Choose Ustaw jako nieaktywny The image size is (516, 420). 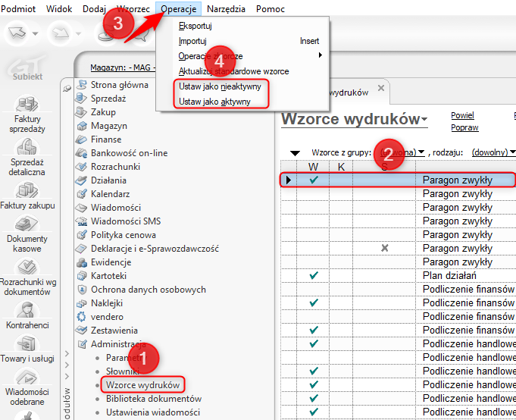(220, 86)
